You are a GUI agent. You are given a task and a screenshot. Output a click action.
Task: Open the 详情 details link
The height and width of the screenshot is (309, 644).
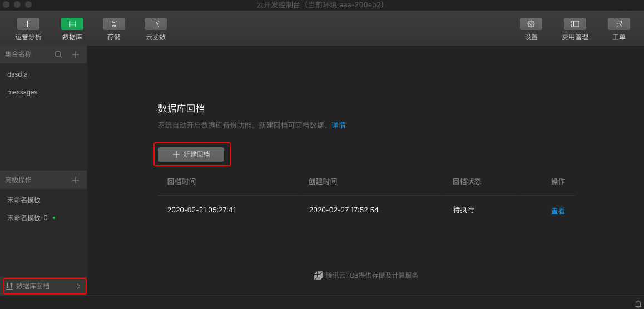point(338,126)
